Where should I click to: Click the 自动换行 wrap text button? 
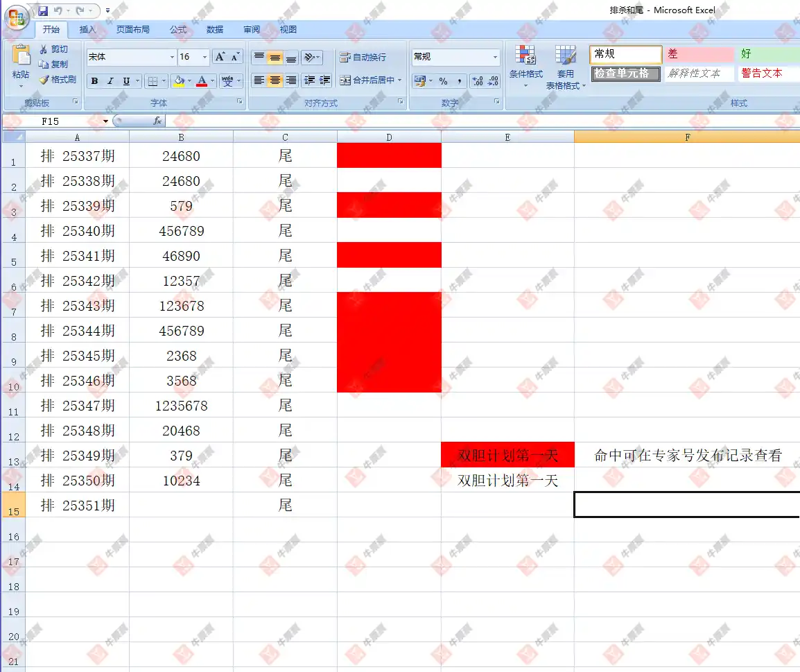[363, 57]
